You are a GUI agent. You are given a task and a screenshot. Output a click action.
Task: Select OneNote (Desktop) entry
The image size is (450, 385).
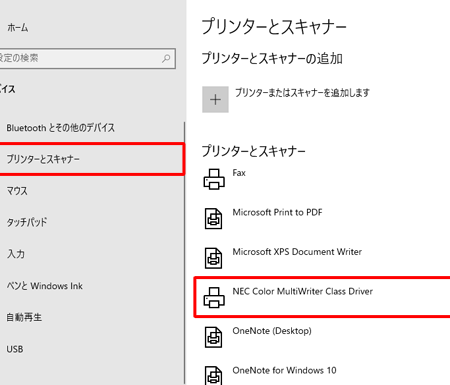[272, 331]
